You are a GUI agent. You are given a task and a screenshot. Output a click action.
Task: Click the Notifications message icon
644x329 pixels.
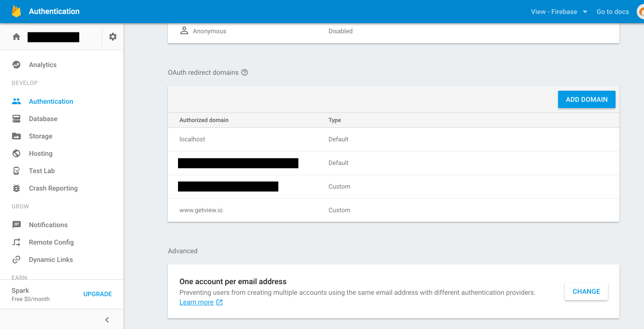[x=16, y=225]
